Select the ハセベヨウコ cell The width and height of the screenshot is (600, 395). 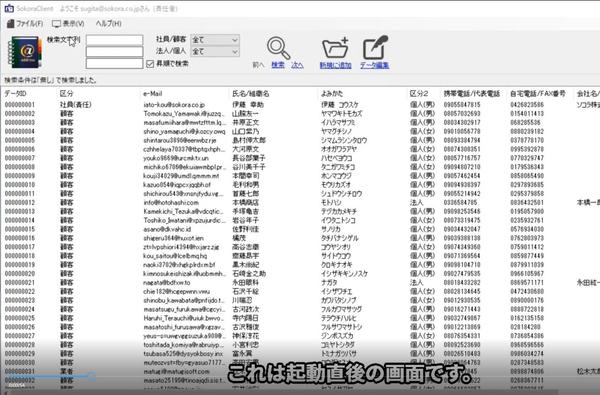click(336, 158)
